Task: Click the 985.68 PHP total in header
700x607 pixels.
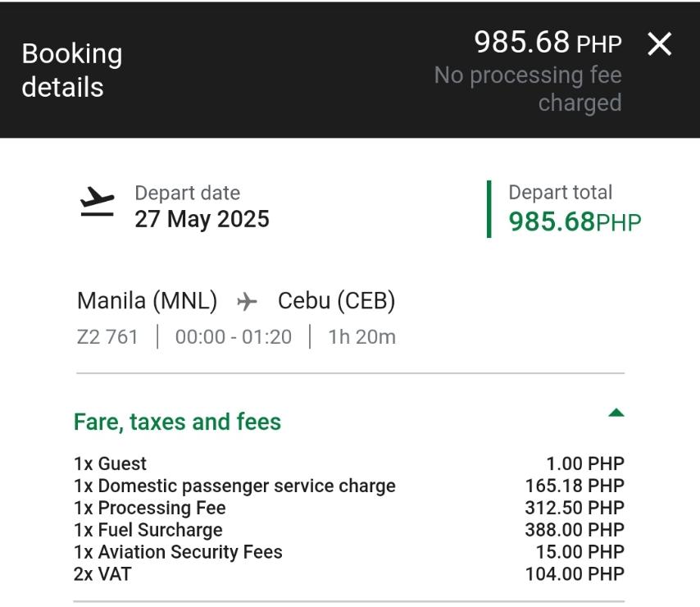Action: pyautogui.click(x=548, y=43)
